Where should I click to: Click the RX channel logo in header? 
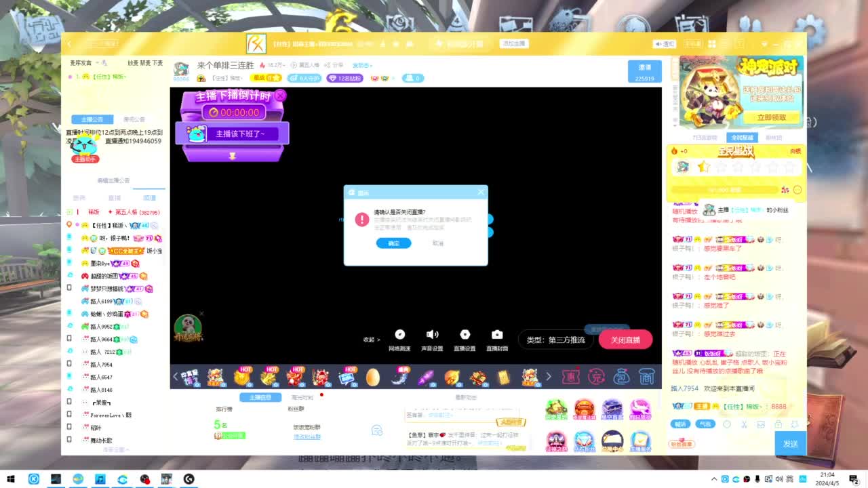[256, 44]
